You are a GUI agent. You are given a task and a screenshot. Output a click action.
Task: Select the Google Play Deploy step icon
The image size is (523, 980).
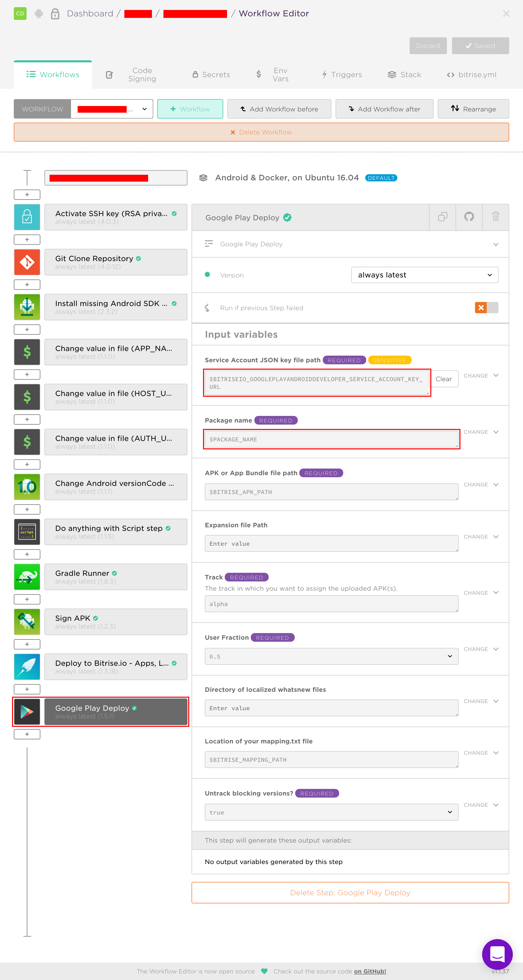[x=27, y=711]
